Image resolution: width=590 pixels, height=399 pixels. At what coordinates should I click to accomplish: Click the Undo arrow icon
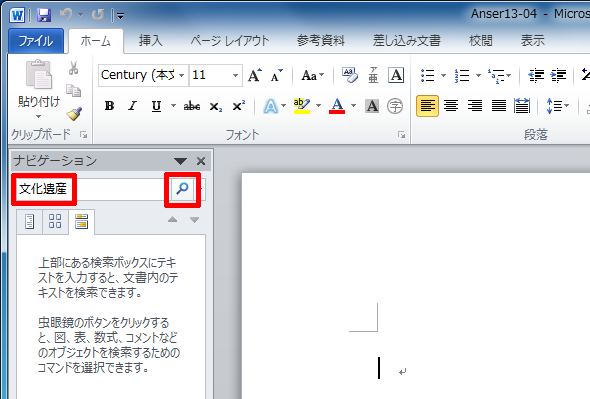click(66, 15)
